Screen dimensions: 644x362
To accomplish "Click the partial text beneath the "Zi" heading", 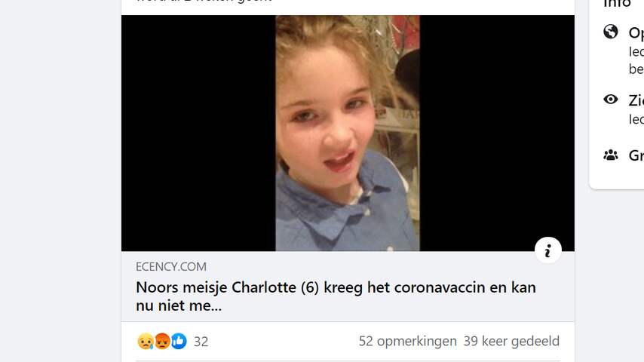I will click(x=636, y=119).
